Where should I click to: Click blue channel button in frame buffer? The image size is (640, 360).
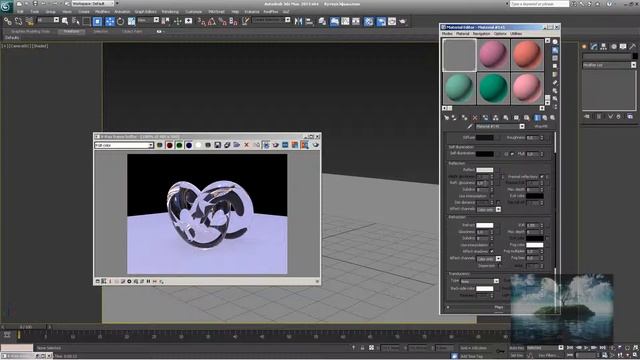[189, 145]
